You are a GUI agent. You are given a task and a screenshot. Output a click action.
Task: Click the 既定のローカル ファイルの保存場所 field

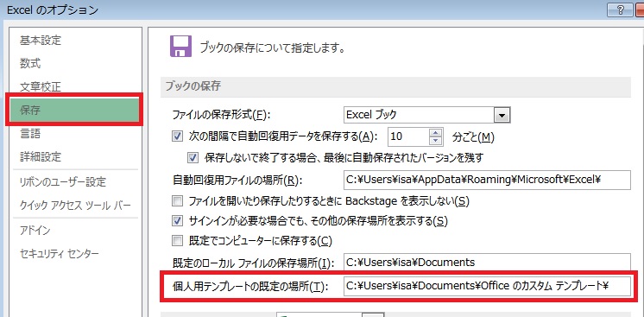point(487,263)
